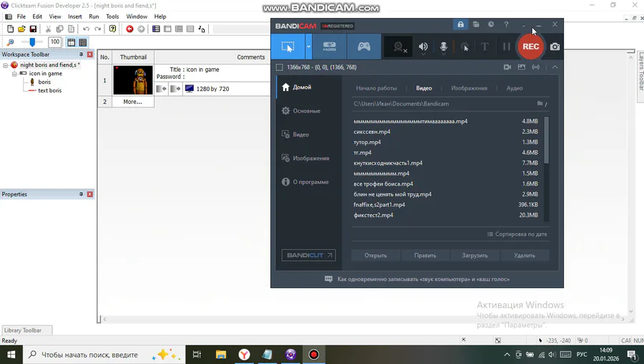
Task: Select text boris object in Workspace tree
Action: tap(49, 90)
